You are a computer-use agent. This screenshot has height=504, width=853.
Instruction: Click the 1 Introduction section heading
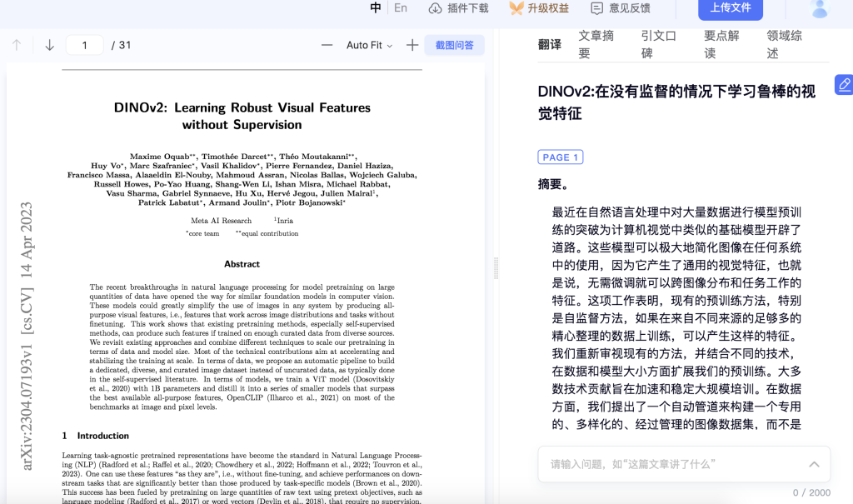click(95, 436)
